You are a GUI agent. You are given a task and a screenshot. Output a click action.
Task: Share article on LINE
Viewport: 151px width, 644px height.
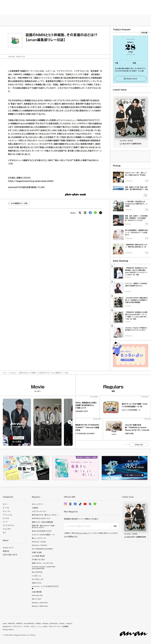pos(95,213)
